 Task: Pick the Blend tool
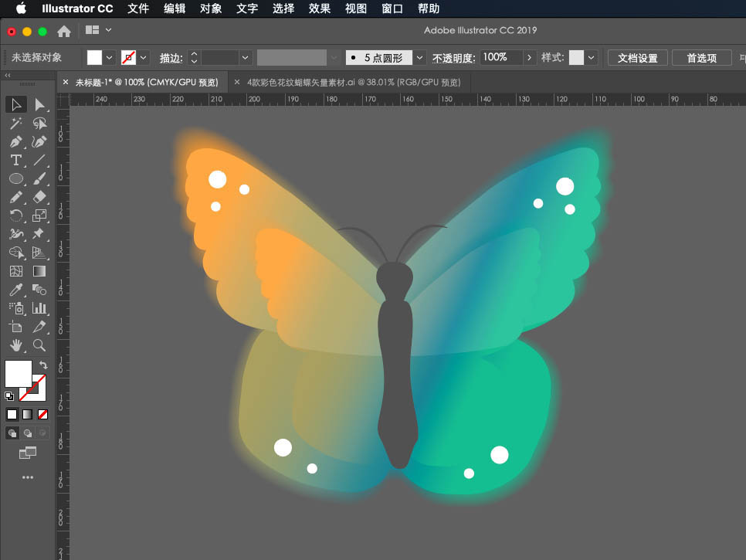[x=39, y=290]
